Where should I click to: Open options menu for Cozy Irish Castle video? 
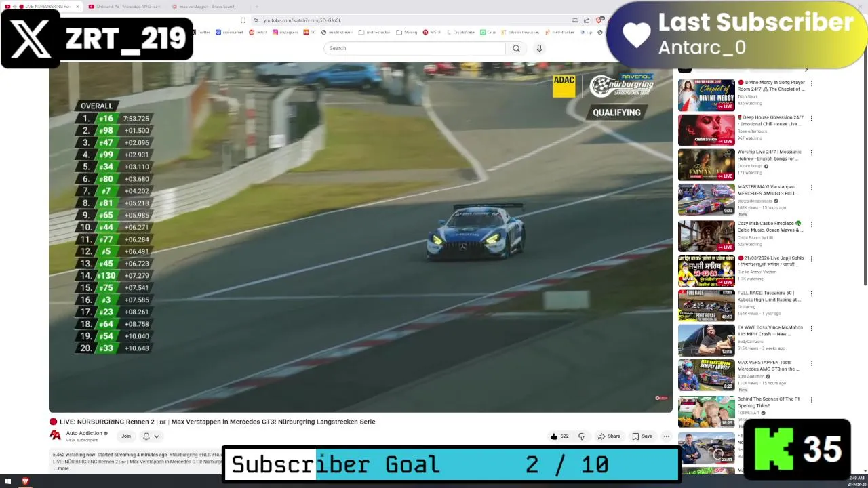click(812, 224)
